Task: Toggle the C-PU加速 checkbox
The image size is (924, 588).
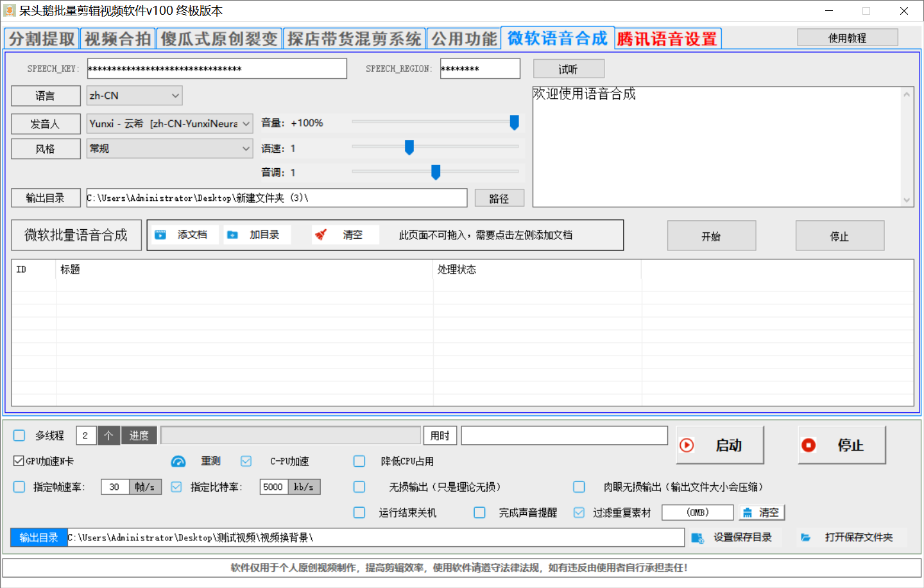Action: [x=246, y=461]
